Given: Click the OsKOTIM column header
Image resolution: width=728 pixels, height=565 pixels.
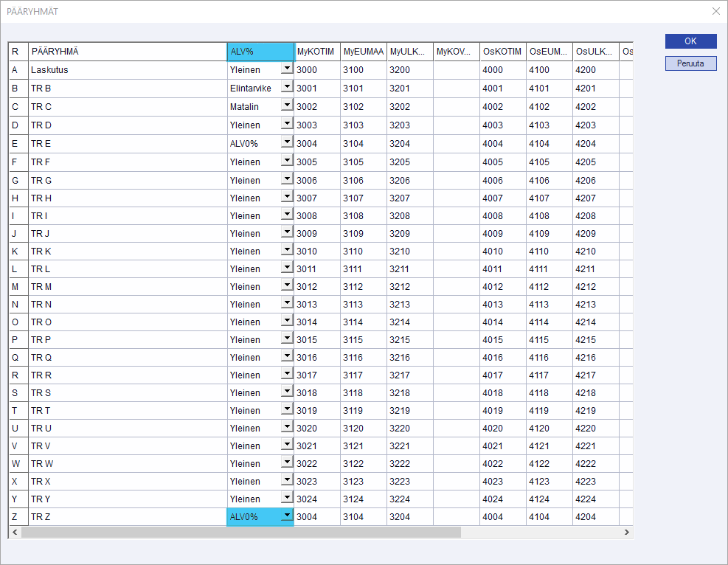Looking at the screenshot, I should (502, 52).
